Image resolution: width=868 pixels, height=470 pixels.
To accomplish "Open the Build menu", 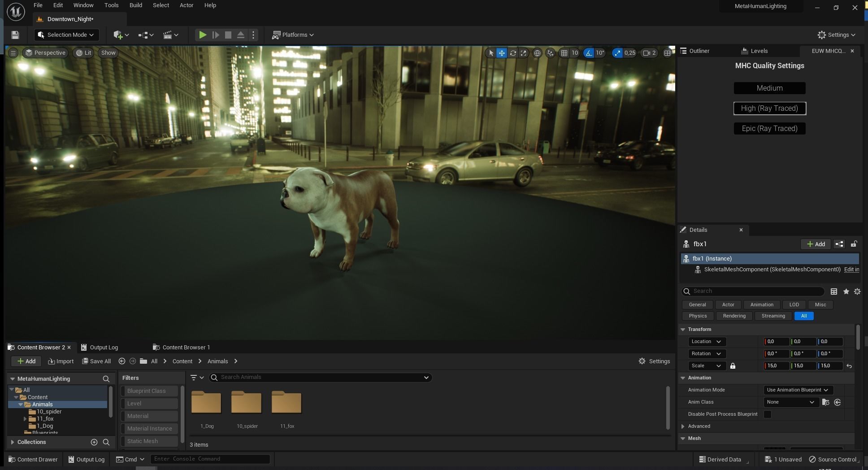I will pyautogui.click(x=135, y=5).
